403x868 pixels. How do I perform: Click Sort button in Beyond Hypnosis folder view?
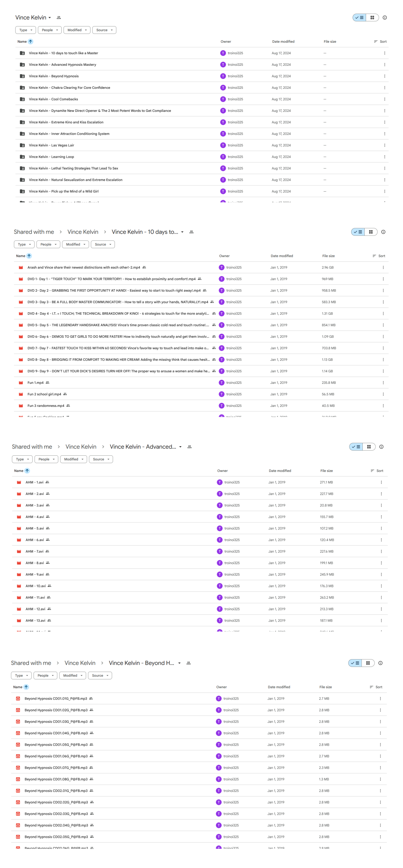[x=376, y=687]
